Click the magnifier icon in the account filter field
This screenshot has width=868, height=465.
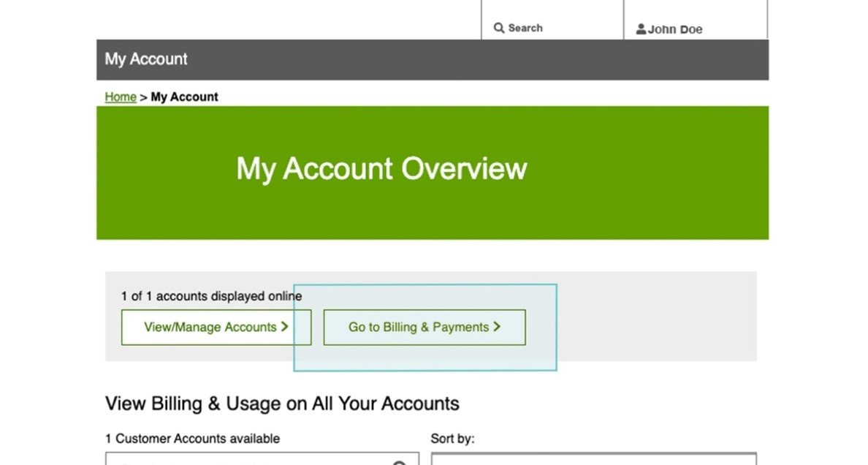399,463
